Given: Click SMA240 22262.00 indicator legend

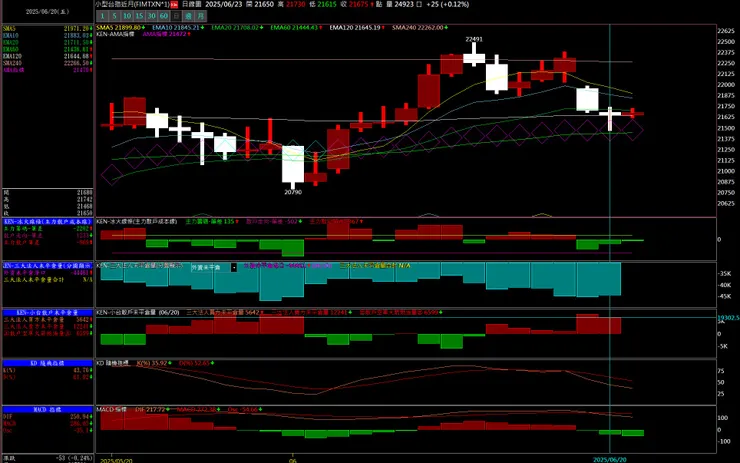Looking at the screenshot, I should tap(420, 28).
